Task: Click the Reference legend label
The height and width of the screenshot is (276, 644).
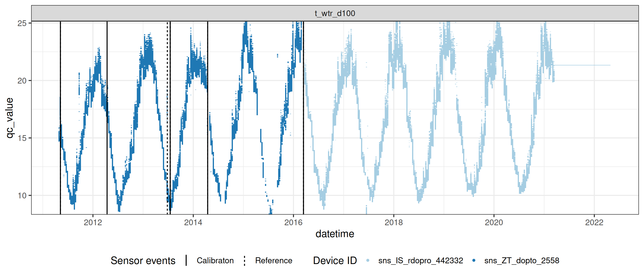Action: [274, 260]
